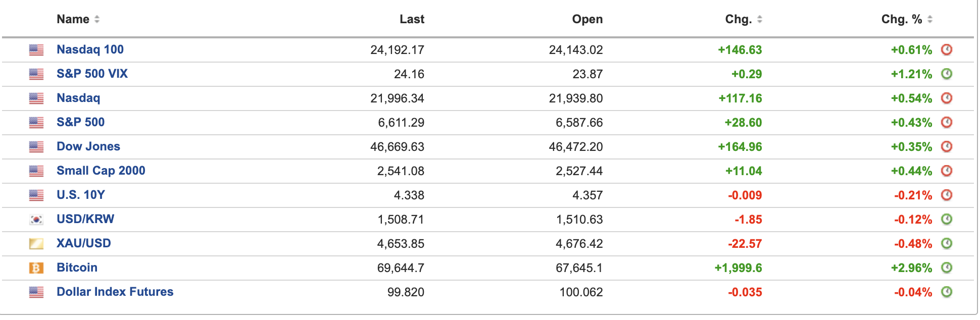Sort the table by Name column arrows
This screenshot has width=980, height=320.
click(97, 19)
